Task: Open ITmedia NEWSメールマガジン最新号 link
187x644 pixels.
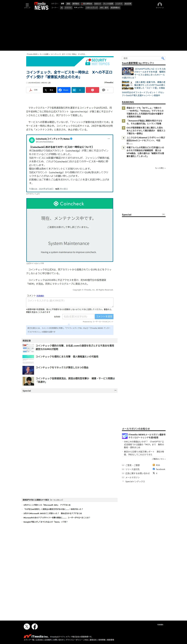Action: 147,436
